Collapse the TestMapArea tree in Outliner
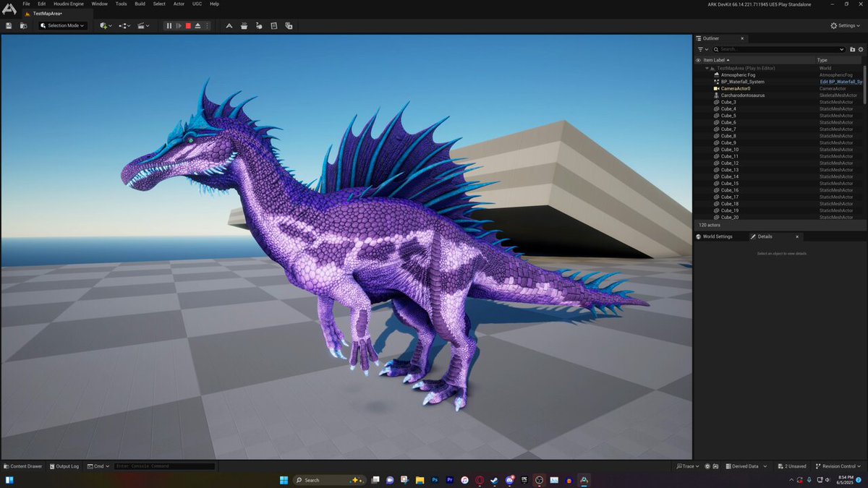 pos(707,68)
